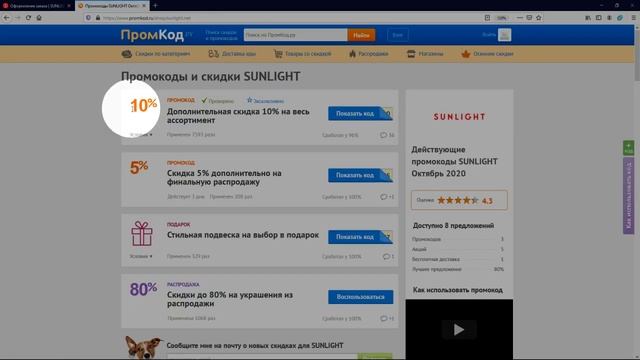Image resolution: width=640 pixels, height=360 pixels.
Task: Open comments on the gift pendant offer
Action: point(388,257)
